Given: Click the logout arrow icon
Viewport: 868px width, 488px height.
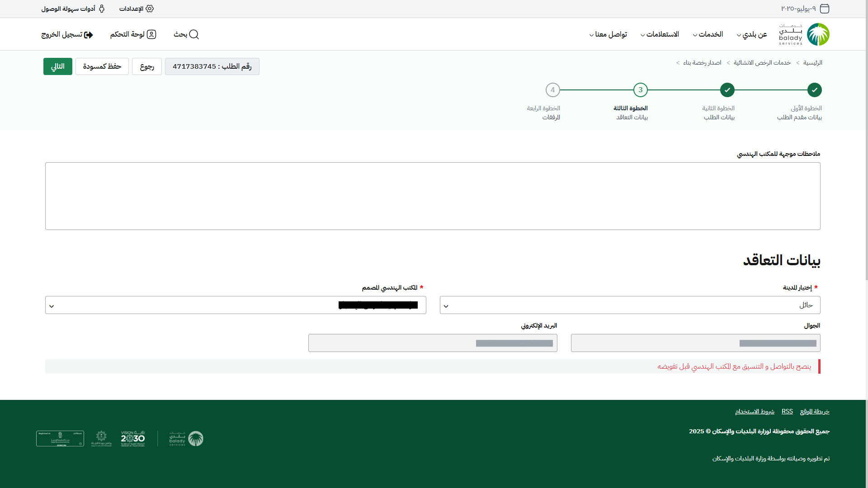Looking at the screenshot, I should (x=89, y=35).
